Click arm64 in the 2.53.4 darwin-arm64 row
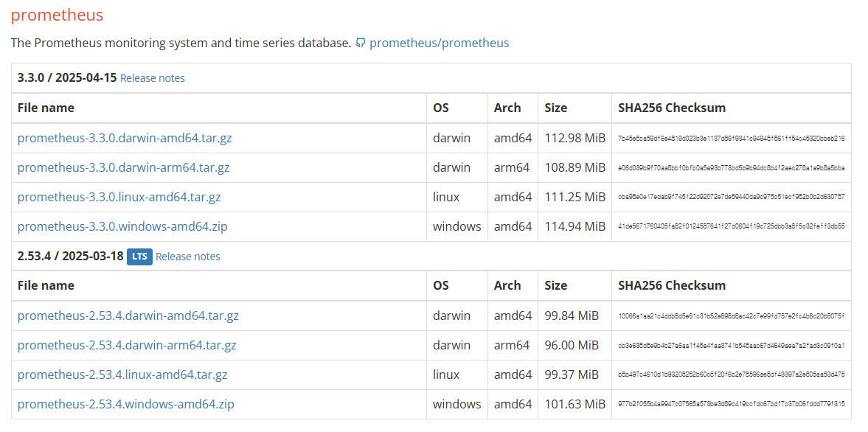Screen dimensions: 868x432 click(512, 345)
